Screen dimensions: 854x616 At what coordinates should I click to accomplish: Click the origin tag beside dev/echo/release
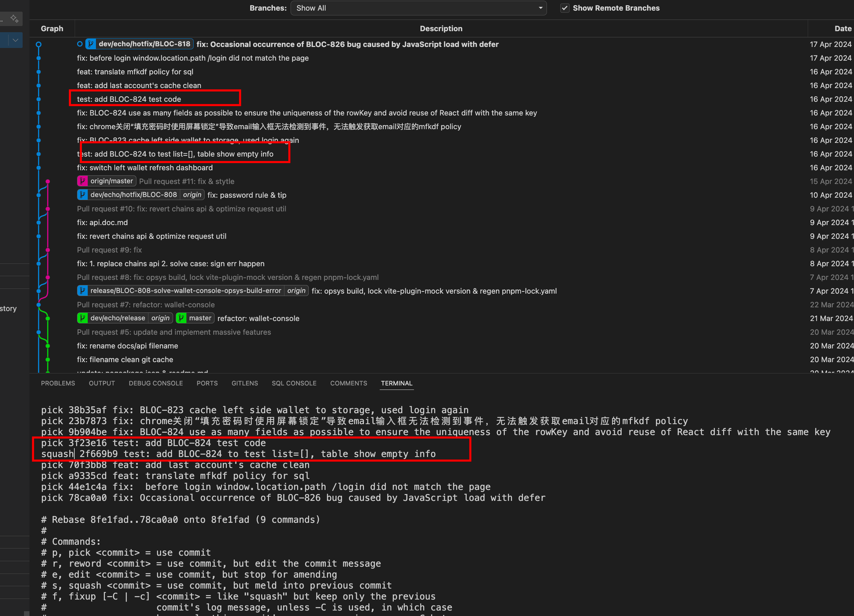point(160,318)
